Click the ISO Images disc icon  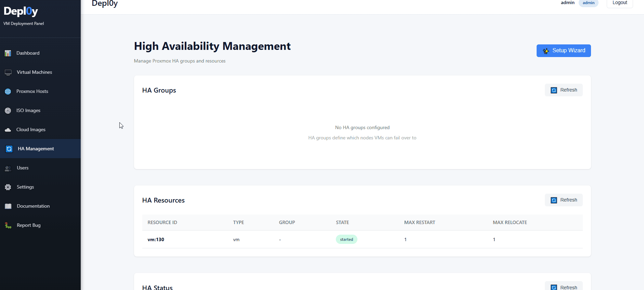tap(8, 111)
